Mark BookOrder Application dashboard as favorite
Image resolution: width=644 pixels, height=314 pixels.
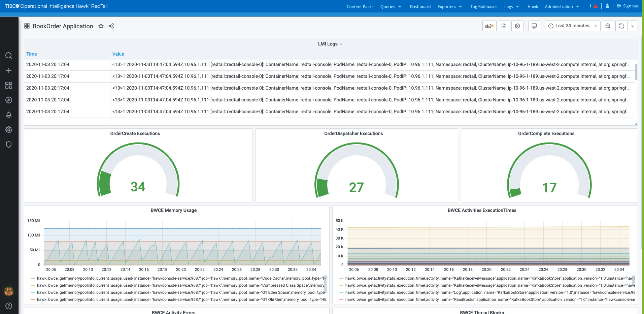(x=101, y=26)
